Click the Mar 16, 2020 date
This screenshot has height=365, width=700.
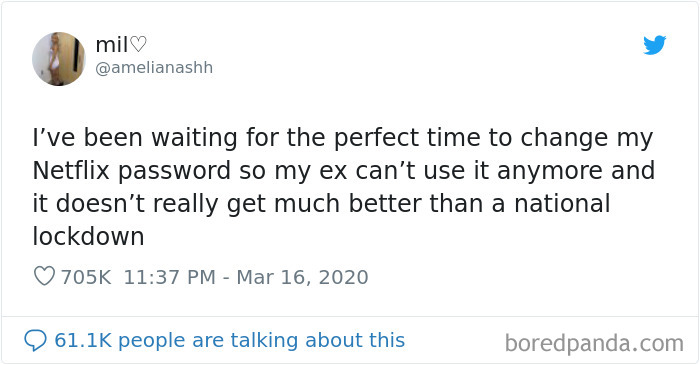click(302, 277)
